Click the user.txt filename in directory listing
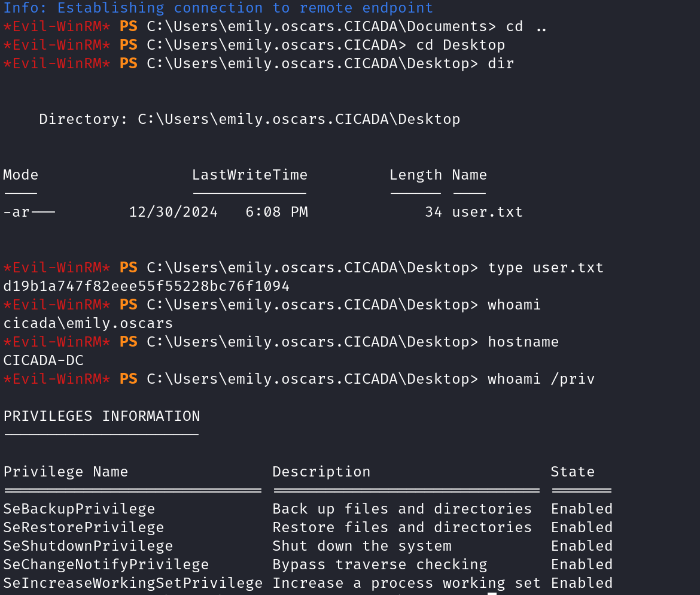This screenshot has height=595, width=700. point(487,212)
